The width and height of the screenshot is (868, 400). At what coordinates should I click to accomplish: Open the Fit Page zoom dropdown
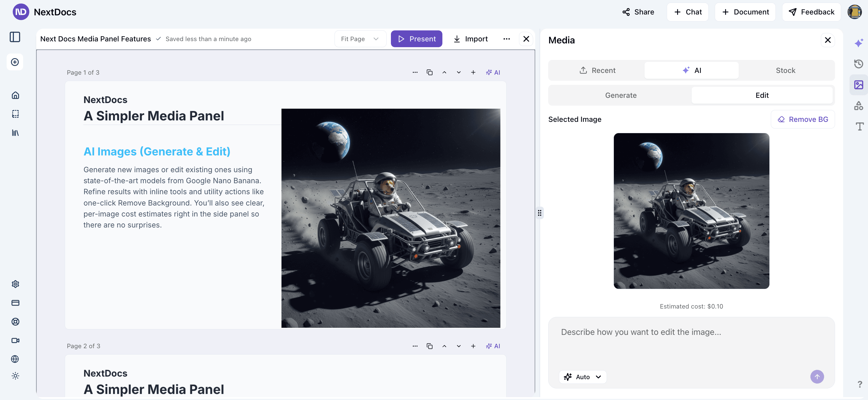[x=360, y=39]
